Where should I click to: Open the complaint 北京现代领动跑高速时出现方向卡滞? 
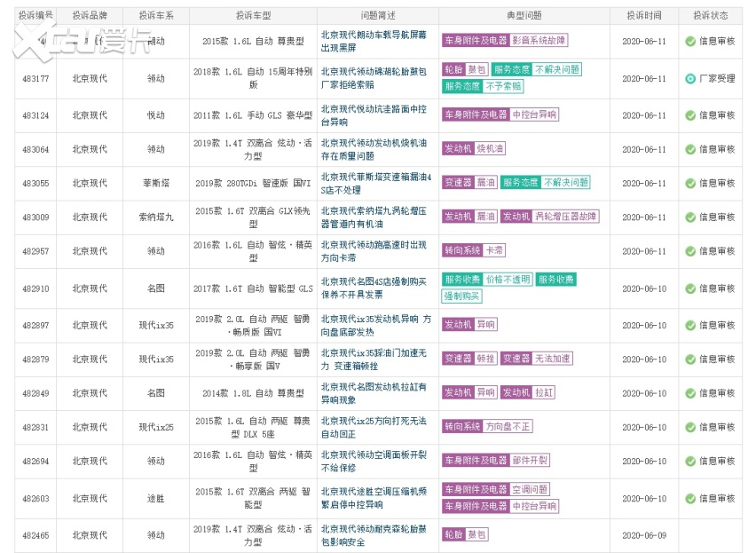pyautogui.click(x=374, y=251)
